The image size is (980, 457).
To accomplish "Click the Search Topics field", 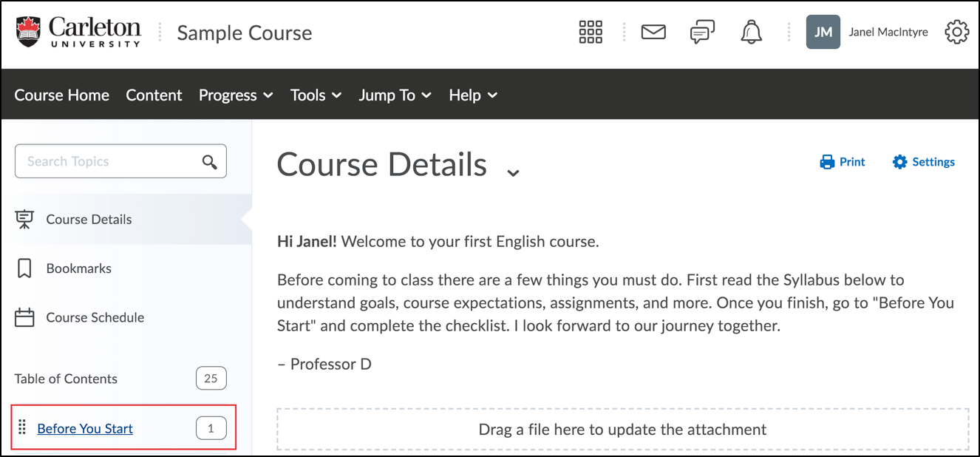I will (x=107, y=162).
